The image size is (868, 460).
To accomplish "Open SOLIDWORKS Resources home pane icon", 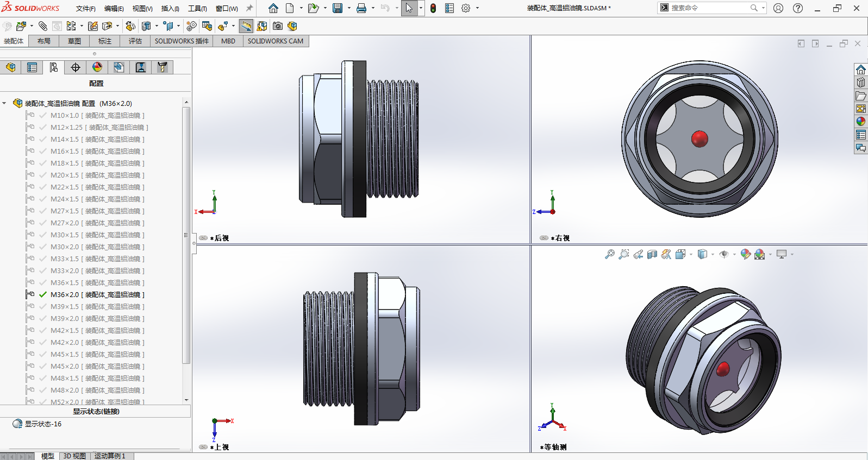I will 861,70.
